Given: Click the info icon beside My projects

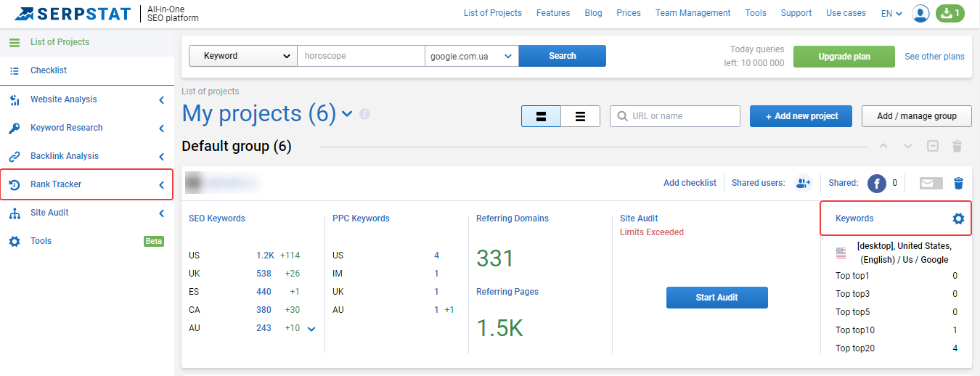Looking at the screenshot, I should [364, 114].
